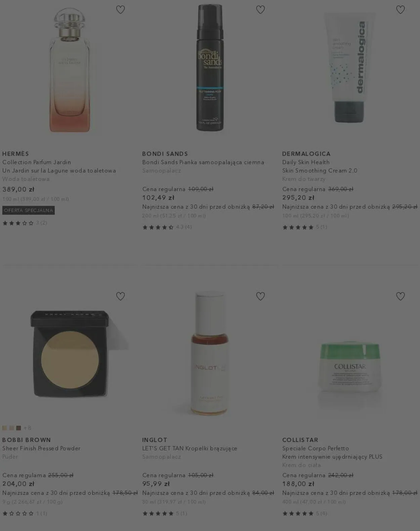The image size is (420, 531).
Task: Add Hermès perfume to wishlist via heart
Action: pos(120,10)
